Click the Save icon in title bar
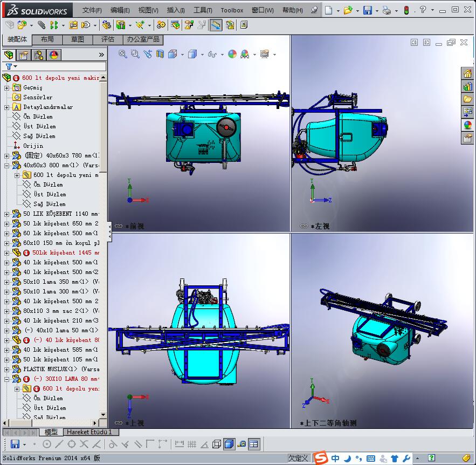This screenshot has height=465, width=476. [x=368, y=10]
